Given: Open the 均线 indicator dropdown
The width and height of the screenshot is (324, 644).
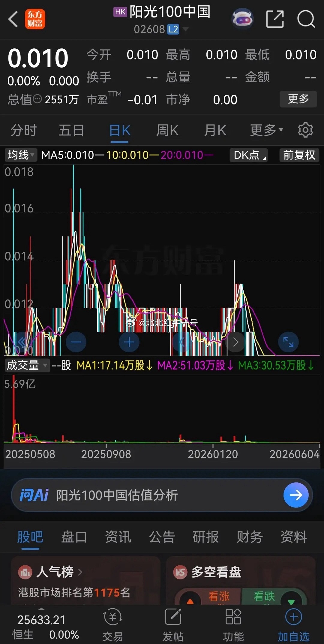Looking at the screenshot, I should coord(21,155).
